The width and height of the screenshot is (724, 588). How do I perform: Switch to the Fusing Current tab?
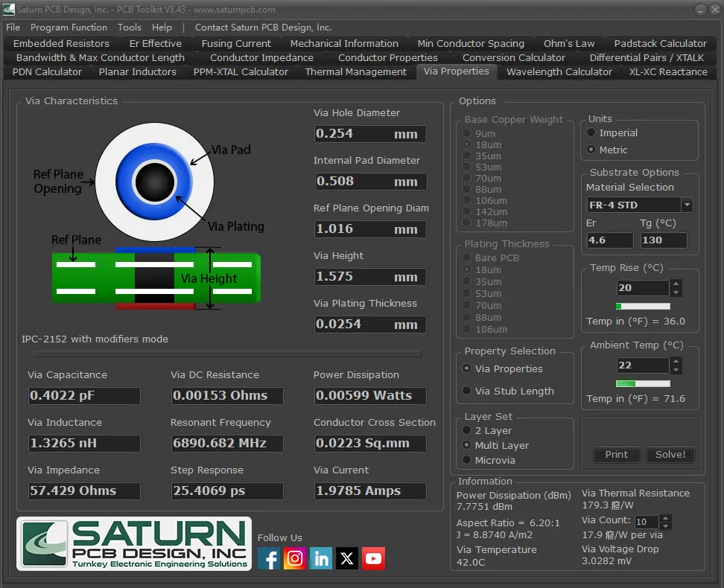click(236, 43)
